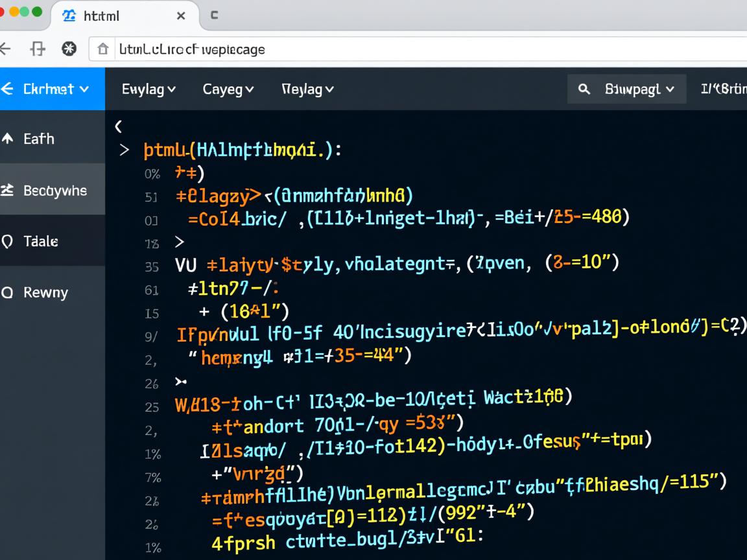Click the home icon in the address bar
The height and width of the screenshot is (560, 747).
point(102,49)
